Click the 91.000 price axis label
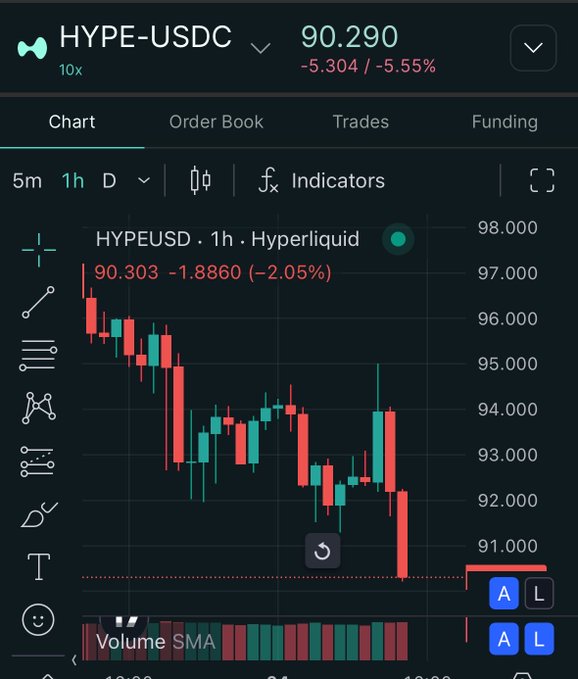 [507, 546]
